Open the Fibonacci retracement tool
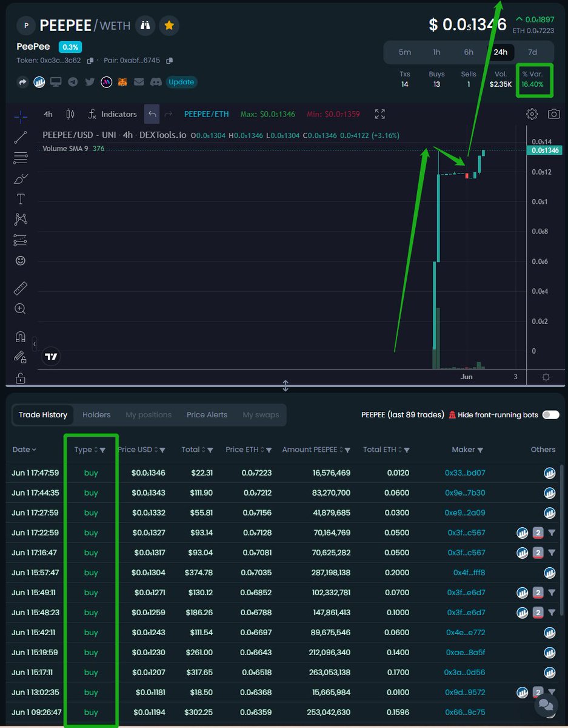The width and height of the screenshot is (568, 728). coord(20,158)
